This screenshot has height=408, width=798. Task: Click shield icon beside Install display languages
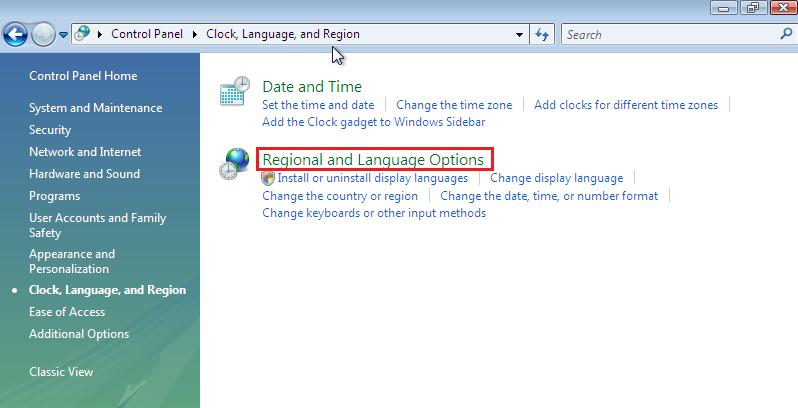click(268, 178)
